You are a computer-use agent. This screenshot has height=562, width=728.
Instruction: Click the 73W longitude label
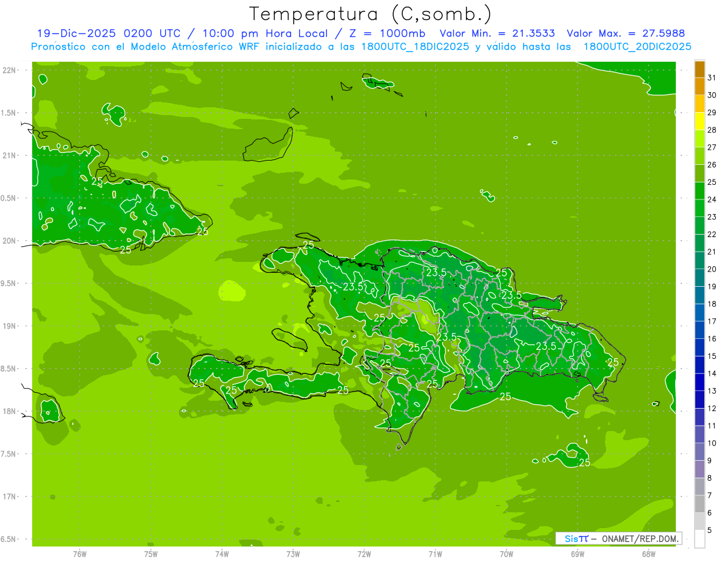[293, 554]
